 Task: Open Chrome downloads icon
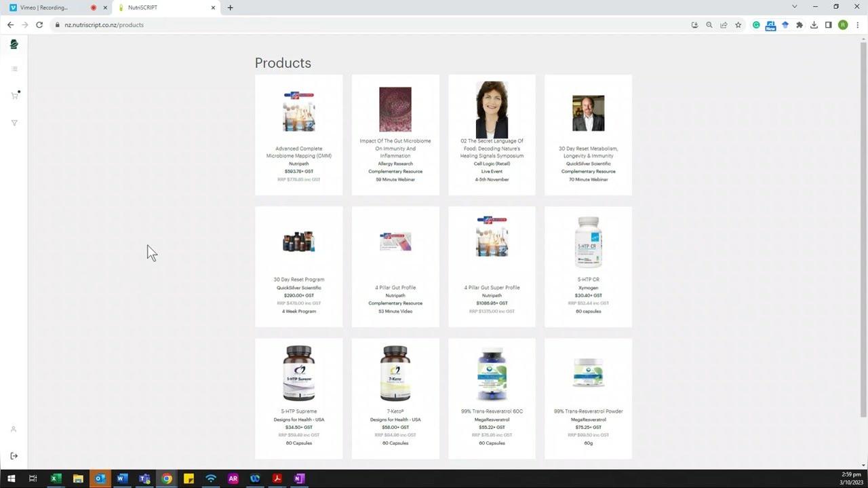pos(814,25)
